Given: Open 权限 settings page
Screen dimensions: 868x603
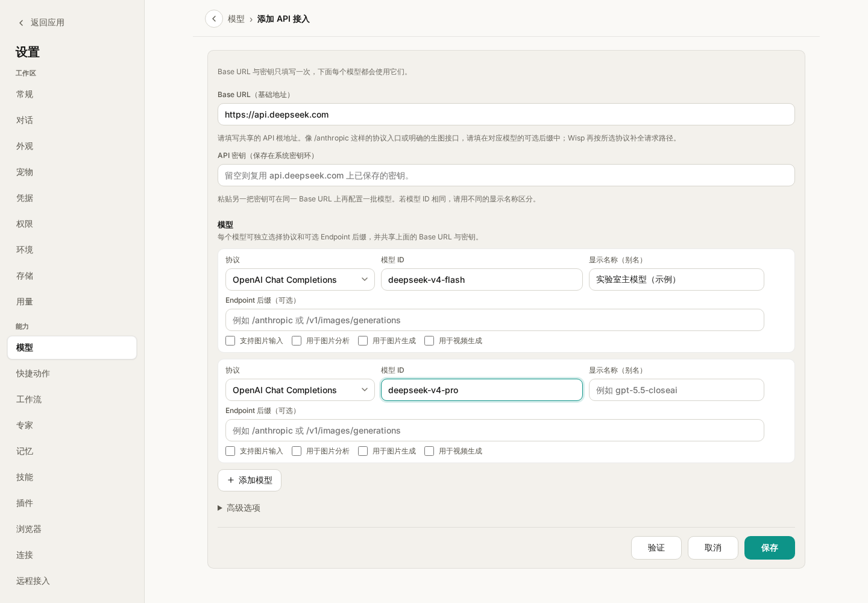Looking at the screenshot, I should click(x=72, y=224).
